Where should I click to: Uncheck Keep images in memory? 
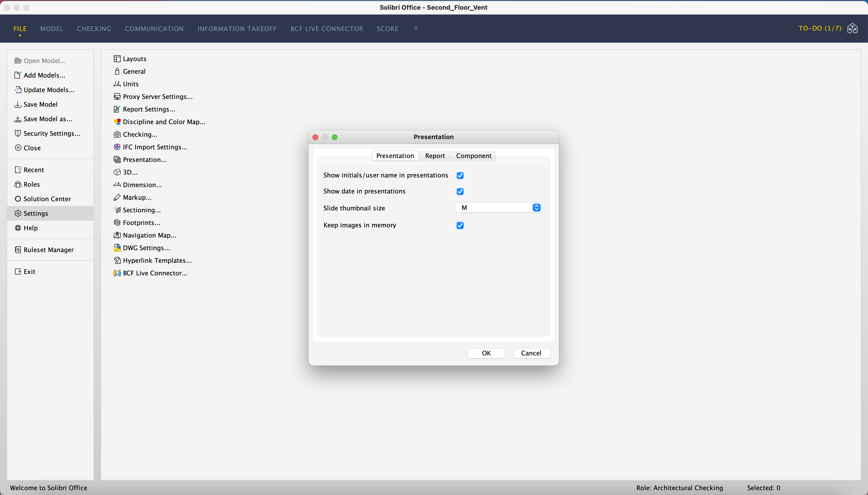click(x=460, y=225)
